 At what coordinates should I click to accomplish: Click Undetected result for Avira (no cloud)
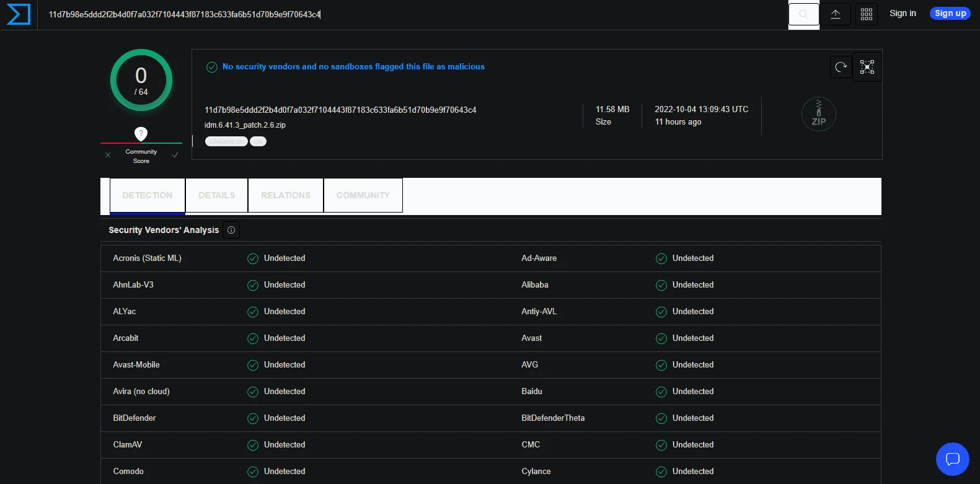[285, 392]
